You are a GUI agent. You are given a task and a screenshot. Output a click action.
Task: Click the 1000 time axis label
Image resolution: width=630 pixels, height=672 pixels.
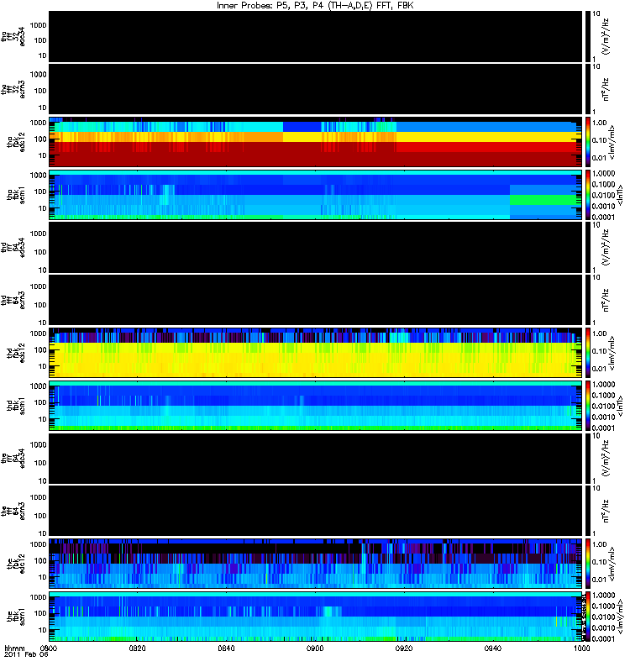coord(581,648)
